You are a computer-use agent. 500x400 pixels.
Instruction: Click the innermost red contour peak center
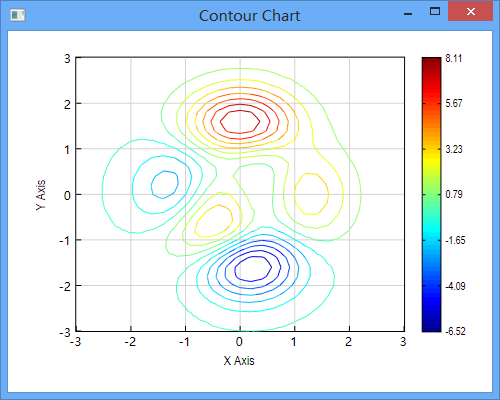[240, 122]
